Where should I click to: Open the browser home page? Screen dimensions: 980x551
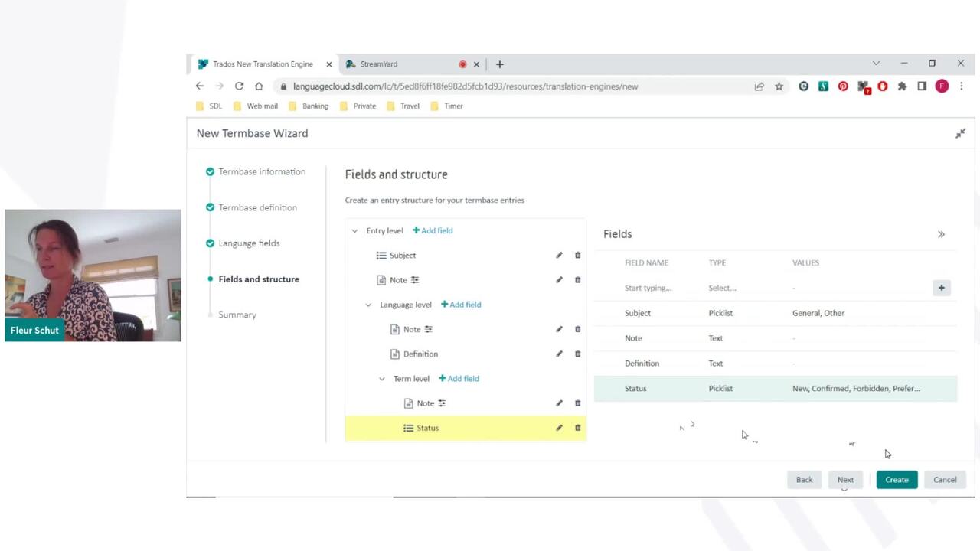[x=259, y=86]
